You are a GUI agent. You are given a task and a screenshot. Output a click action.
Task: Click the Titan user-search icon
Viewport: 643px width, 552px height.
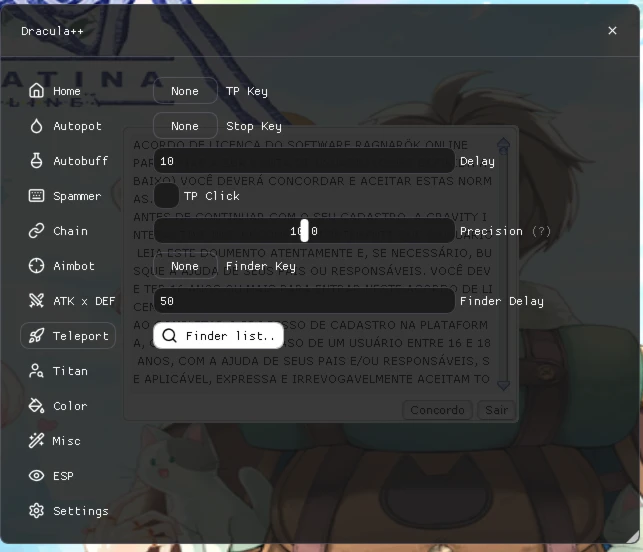(36, 371)
